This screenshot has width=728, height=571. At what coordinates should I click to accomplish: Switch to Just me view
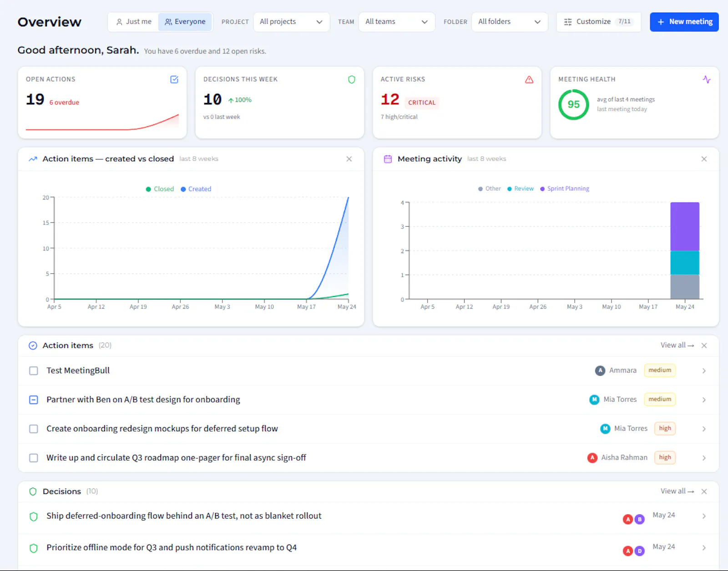click(134, 22)
